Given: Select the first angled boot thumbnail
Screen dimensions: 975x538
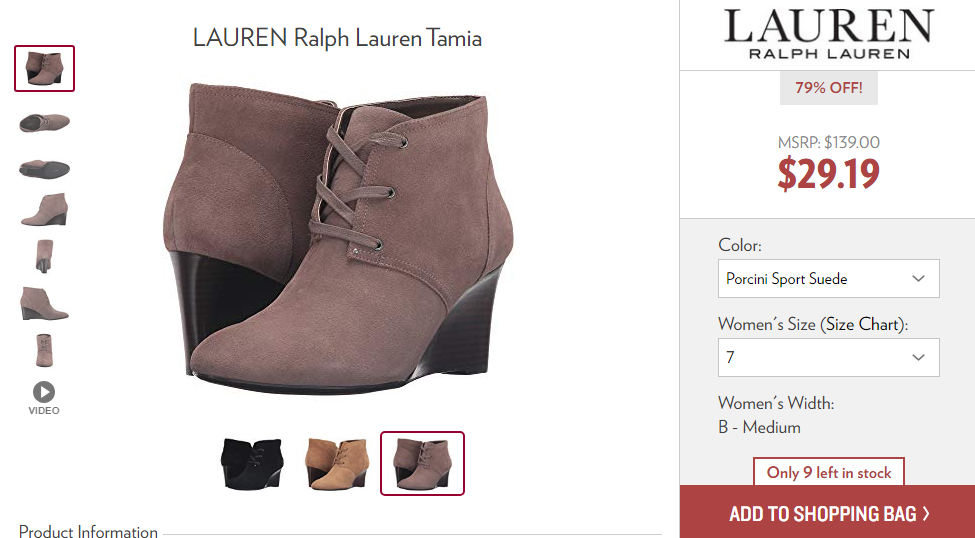Looking at the screenshot, I should click(x=45, y=68).
